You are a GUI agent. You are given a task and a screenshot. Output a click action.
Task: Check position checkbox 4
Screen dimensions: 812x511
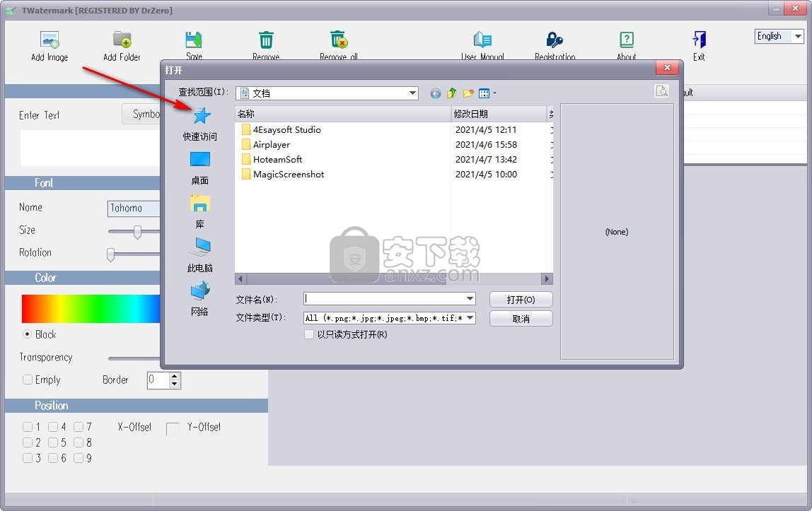[53, 427]
